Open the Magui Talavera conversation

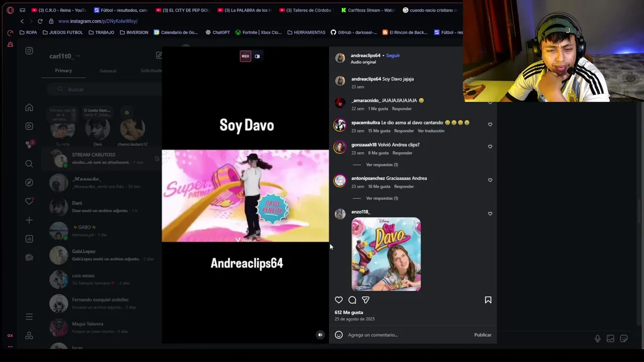point(102,327)
